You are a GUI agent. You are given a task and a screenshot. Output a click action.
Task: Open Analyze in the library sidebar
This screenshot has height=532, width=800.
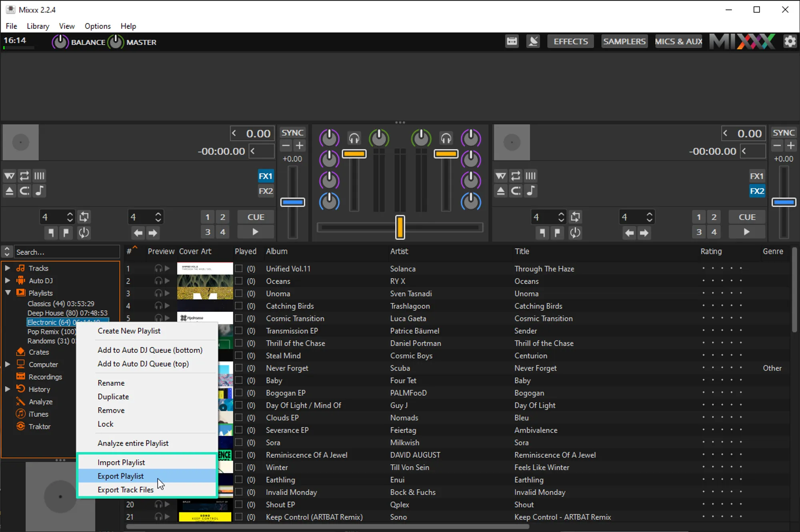(40, 402)
